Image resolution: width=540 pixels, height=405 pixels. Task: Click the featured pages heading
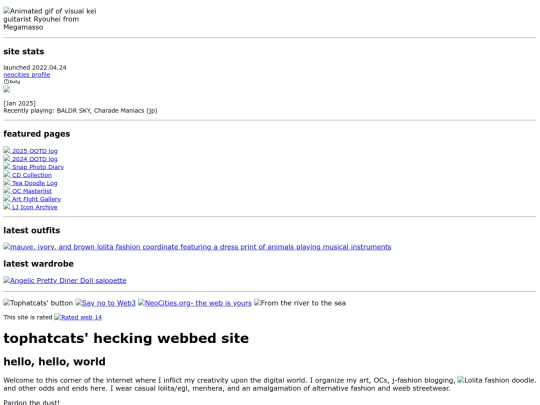(x=37, y=134)
